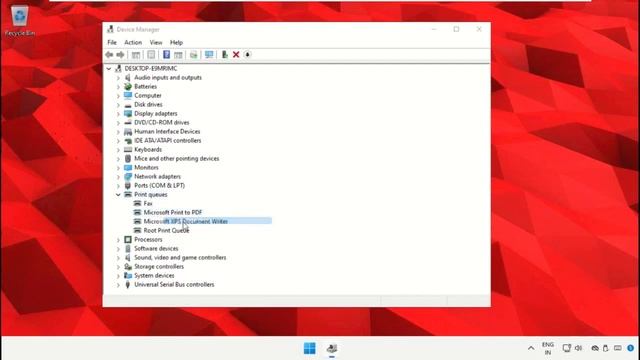Click the red X Uninstall device icon
This screenshot has width=640, height=360.
click(x=236, y=54)
